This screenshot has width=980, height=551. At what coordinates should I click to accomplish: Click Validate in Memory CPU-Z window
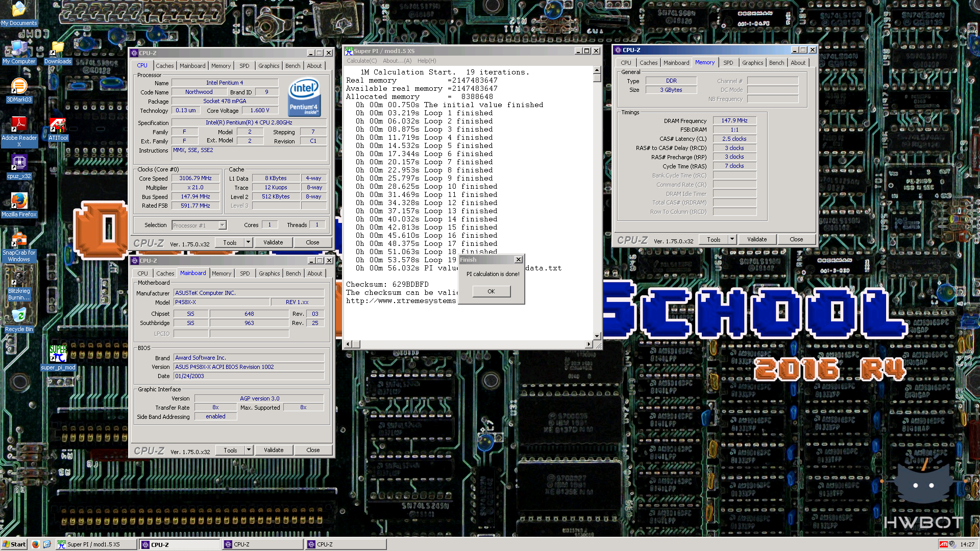756,239
